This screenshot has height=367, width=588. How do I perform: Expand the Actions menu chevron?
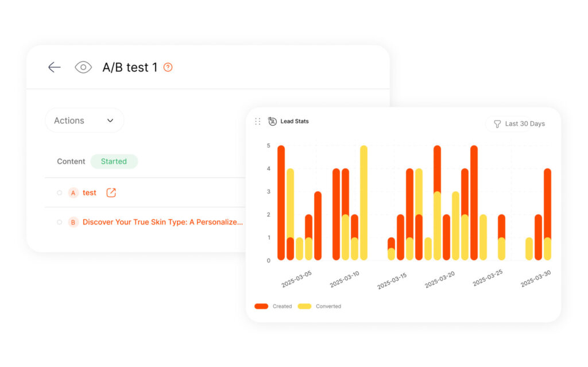pyautogui.click(x=109, y=120)
